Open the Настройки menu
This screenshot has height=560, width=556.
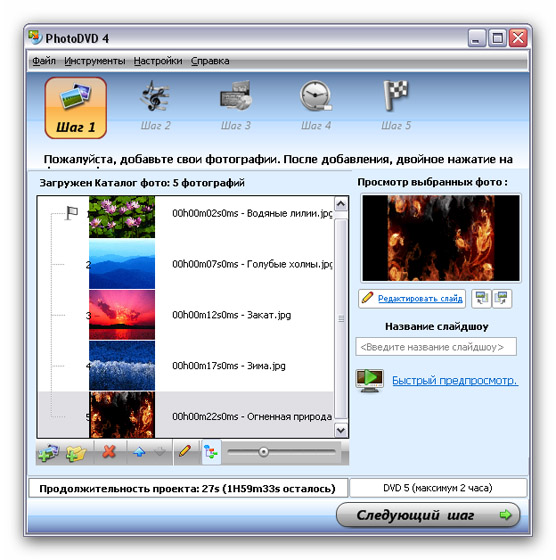(158, 61)
